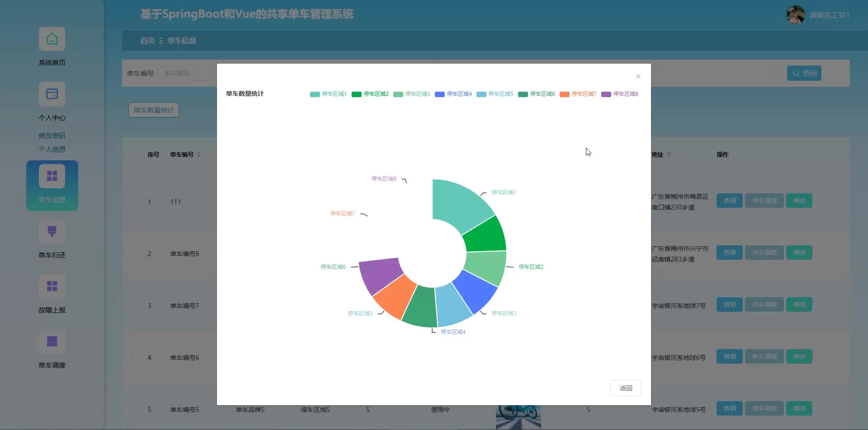Click the 序号 column header
This screenshot has height=430, width=868.
click(153, 154)
